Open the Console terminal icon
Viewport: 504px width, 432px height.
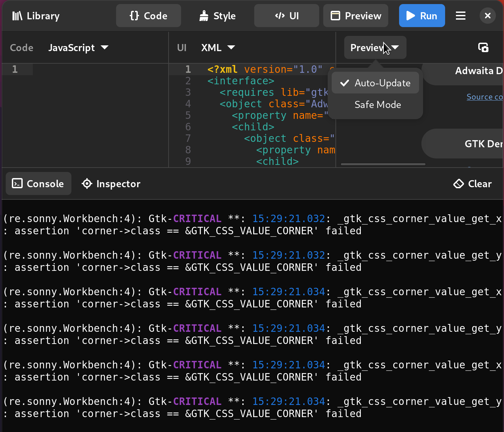(17, 183)
